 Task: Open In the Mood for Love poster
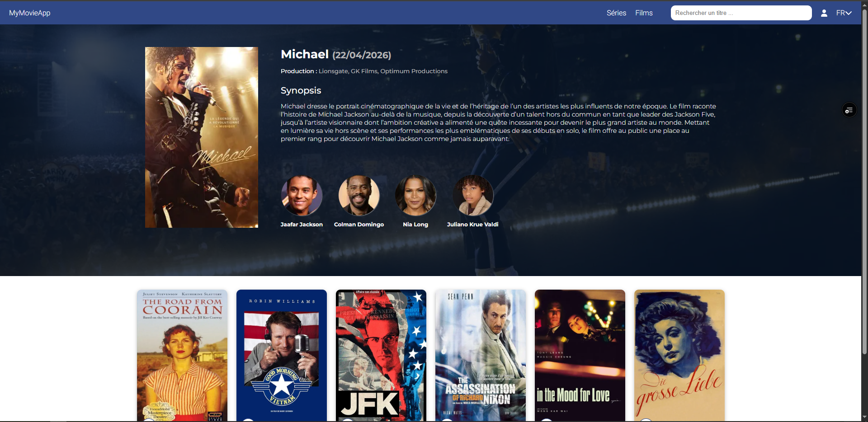click(580, 356)
